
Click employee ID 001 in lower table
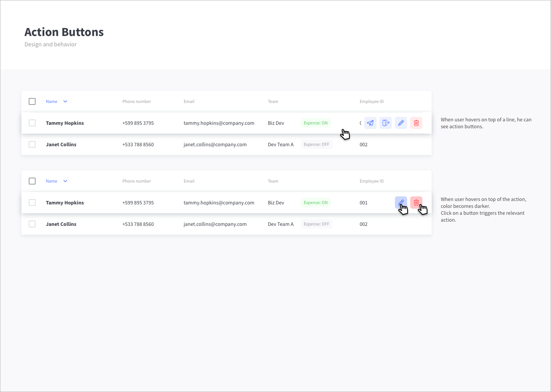(364, 203)
